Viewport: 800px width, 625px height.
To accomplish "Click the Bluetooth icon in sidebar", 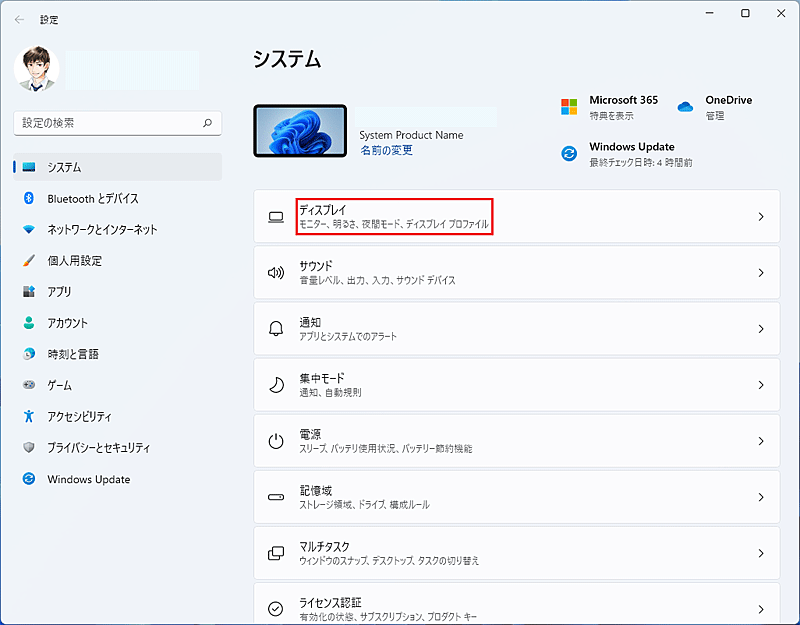I will pyautogui.click(x=29, y=198).
